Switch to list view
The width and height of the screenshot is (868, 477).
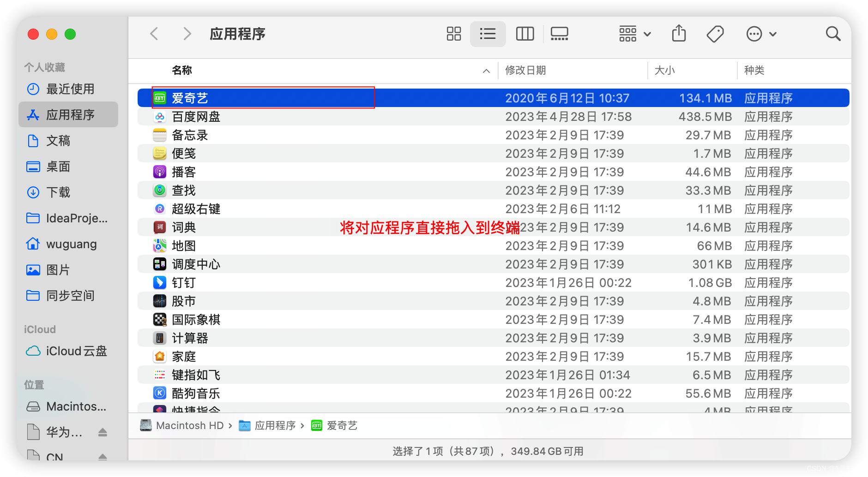point(488,34)
